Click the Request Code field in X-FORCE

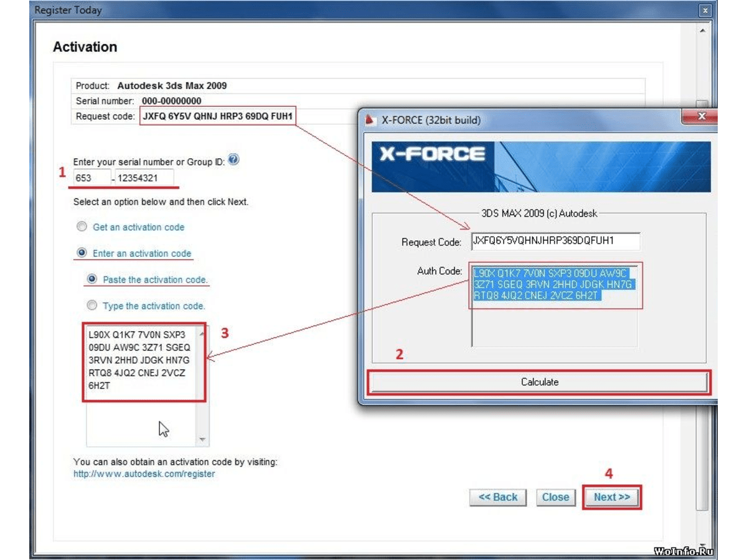tap(555, 241)
